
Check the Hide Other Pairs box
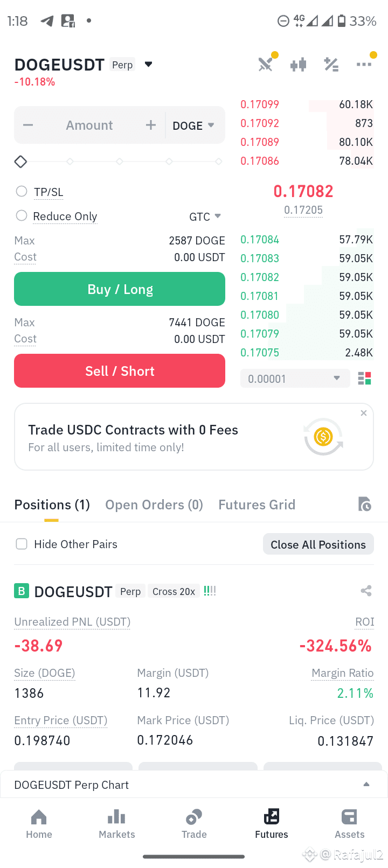[22, 544]
